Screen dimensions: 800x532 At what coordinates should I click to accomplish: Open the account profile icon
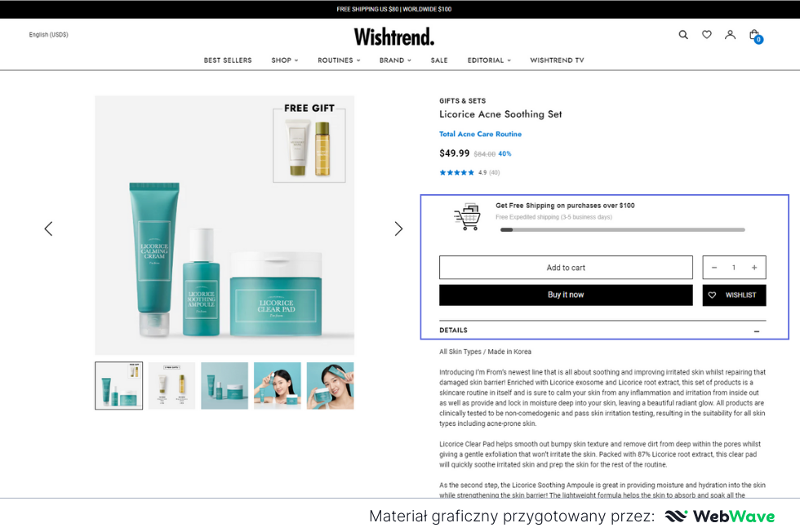coord(730,35)
